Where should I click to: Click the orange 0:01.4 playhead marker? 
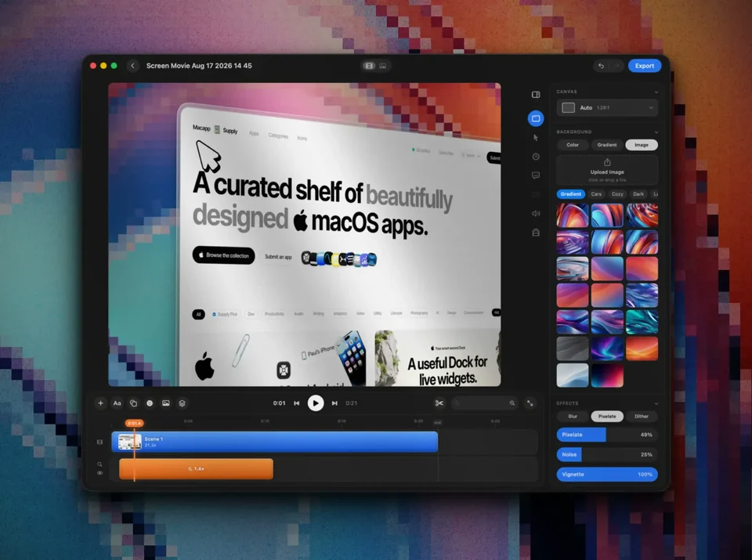[x=134, y=423]
